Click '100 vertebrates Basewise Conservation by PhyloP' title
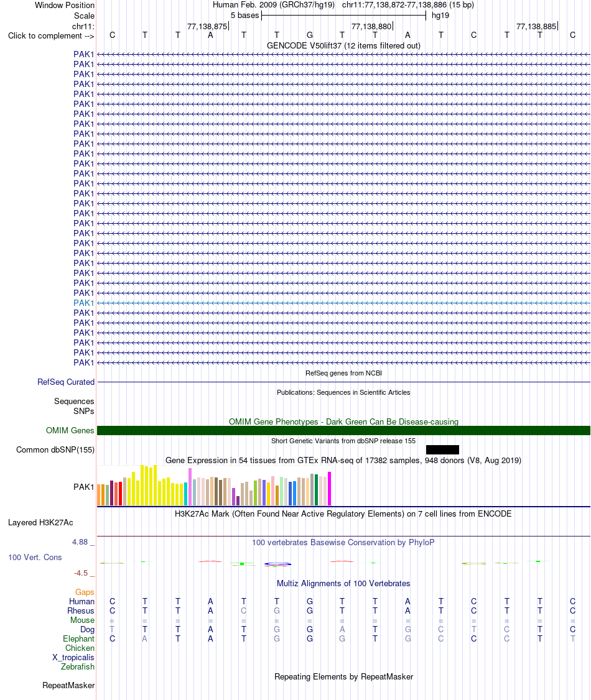The height and width of the screenshot is (700, 591). (x=343, y=543)
